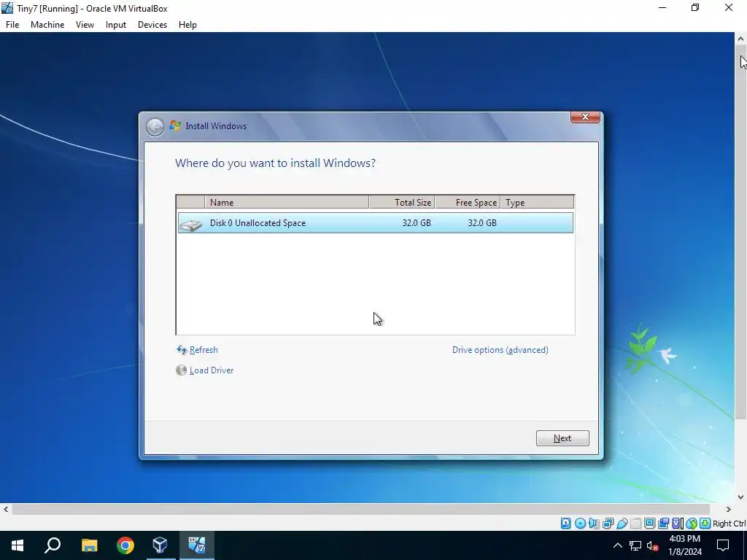Click the 32.0 GB Total Size cell
This screenshot has width=747, height=560.
point(417,223)
